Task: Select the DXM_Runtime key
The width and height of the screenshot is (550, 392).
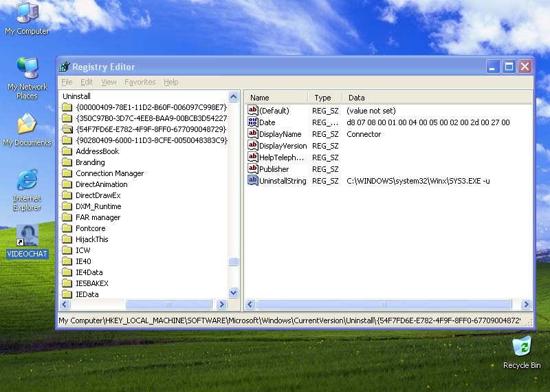Action: click(x=98, y=206)
